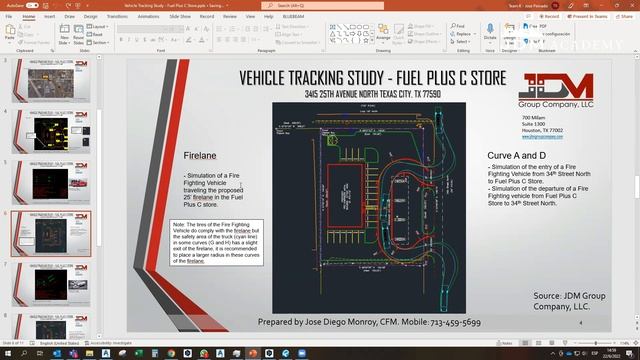The image size is (640, 360).
Task: Click the Firelane heading on the slide
Action: (200, 156)
